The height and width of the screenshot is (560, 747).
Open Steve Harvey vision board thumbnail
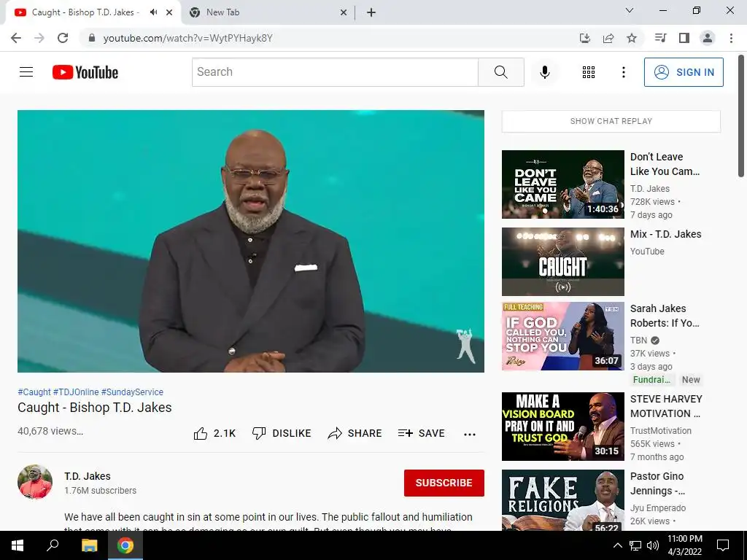[563, 427]
